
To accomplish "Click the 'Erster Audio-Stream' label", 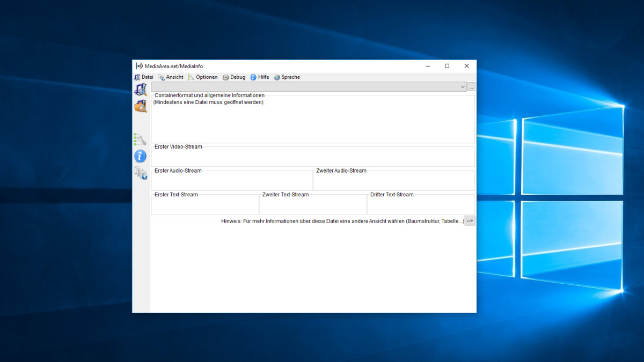I will coord(178,171).
